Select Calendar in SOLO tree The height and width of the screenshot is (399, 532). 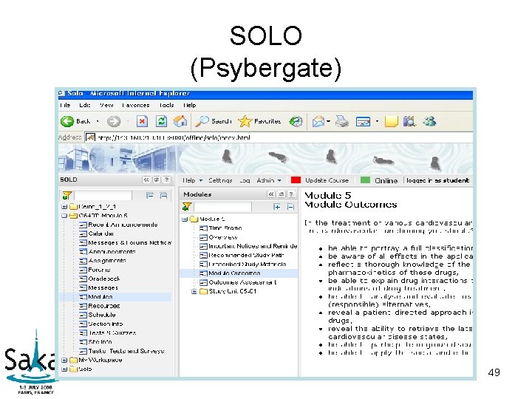100,233
